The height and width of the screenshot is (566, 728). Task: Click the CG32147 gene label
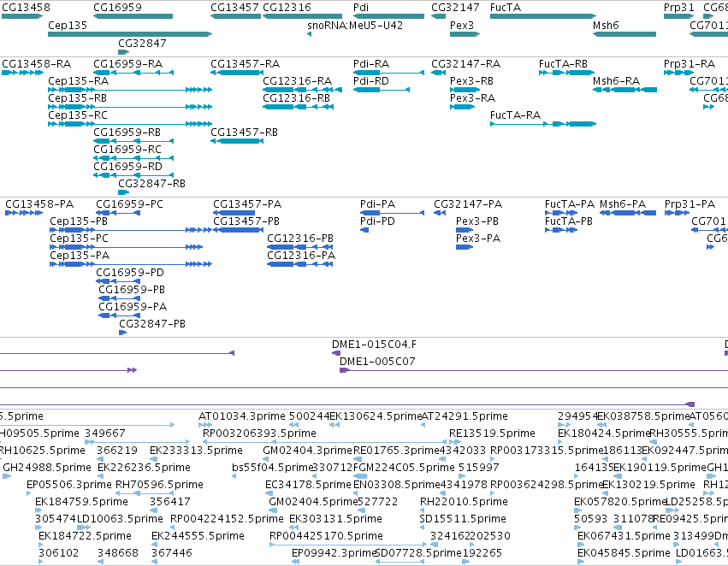455,8
